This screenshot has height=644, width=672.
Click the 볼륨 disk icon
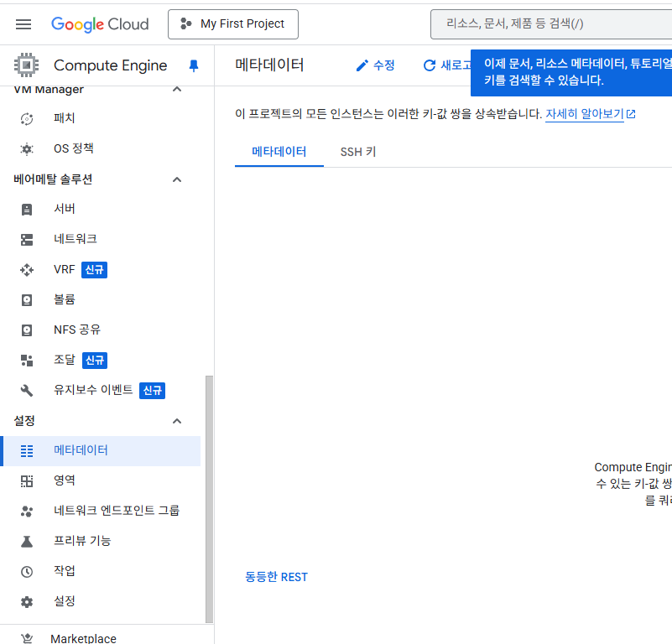pos(27,300)
